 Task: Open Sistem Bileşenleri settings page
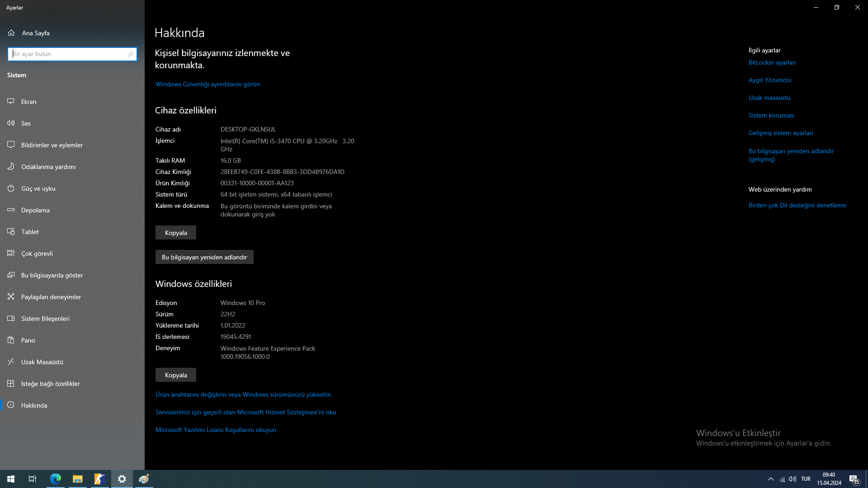45,319
